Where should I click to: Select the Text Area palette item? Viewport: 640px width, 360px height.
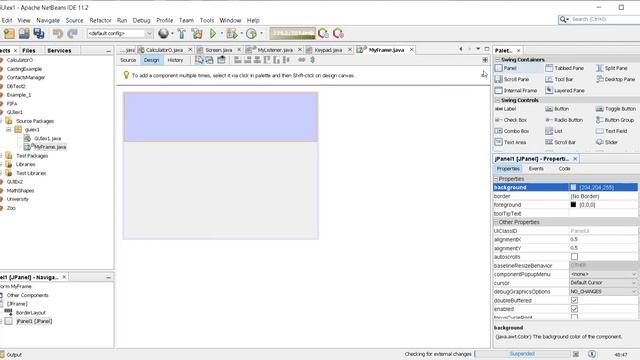click(x=510, y=142)
